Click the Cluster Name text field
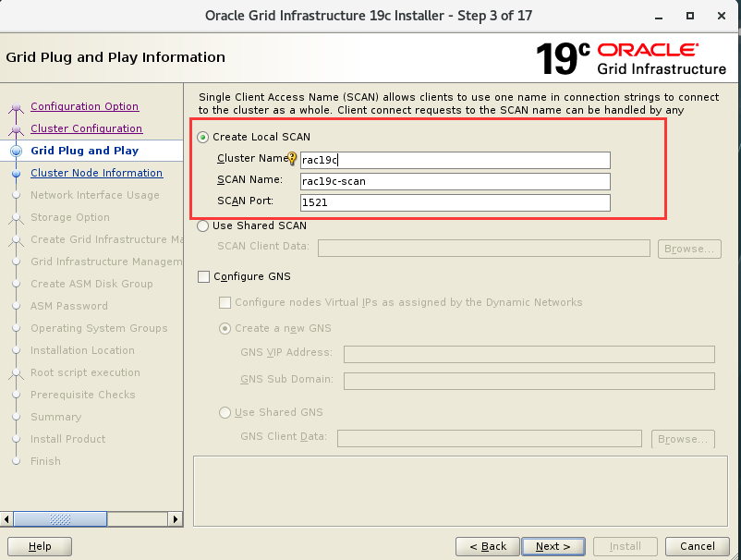 point(455,159)
